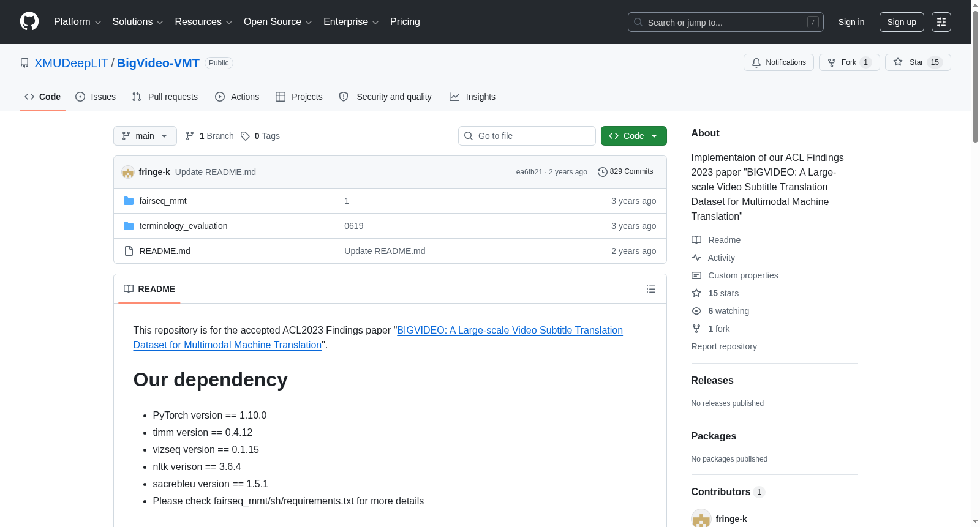The height and width of the screenshot is (527, 980).
Task: Click the Sign up button
Action: pos(902,22)
